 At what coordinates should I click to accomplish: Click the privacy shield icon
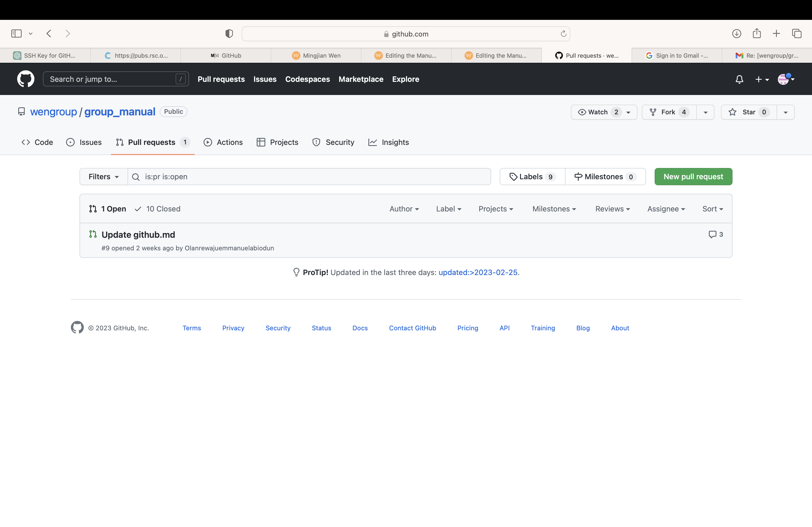tap(229, 33)
